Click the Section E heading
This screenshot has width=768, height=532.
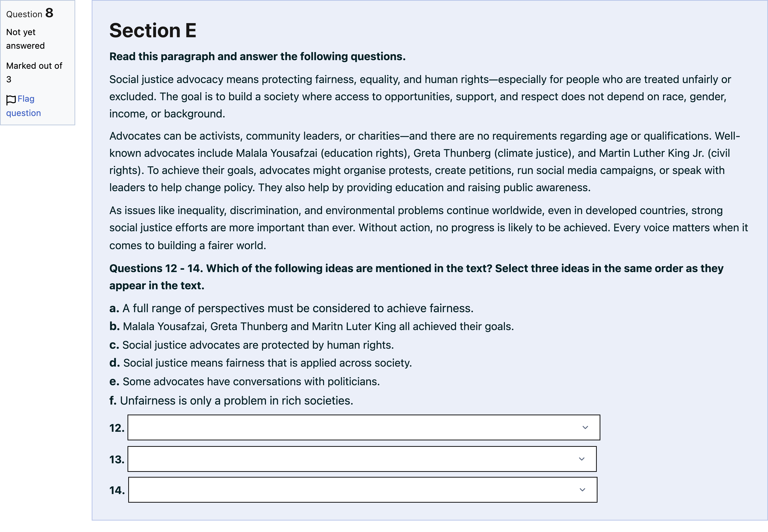(153, 30)
